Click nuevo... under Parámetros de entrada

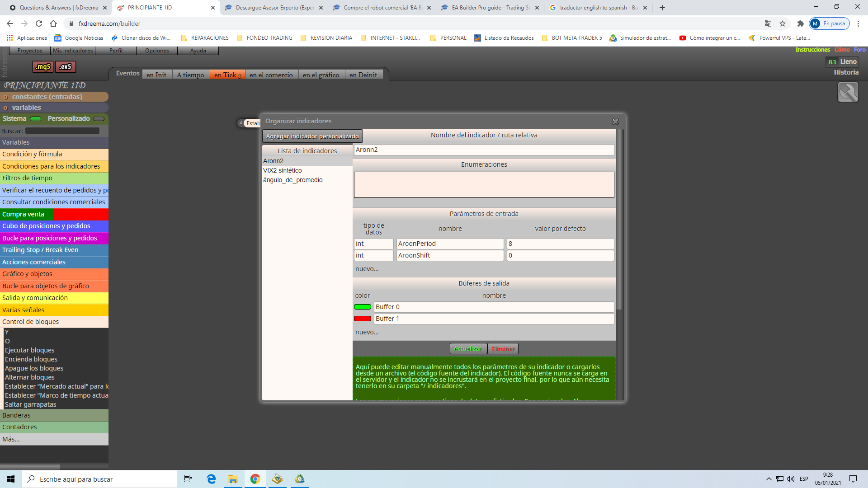[x=367, y=269]
